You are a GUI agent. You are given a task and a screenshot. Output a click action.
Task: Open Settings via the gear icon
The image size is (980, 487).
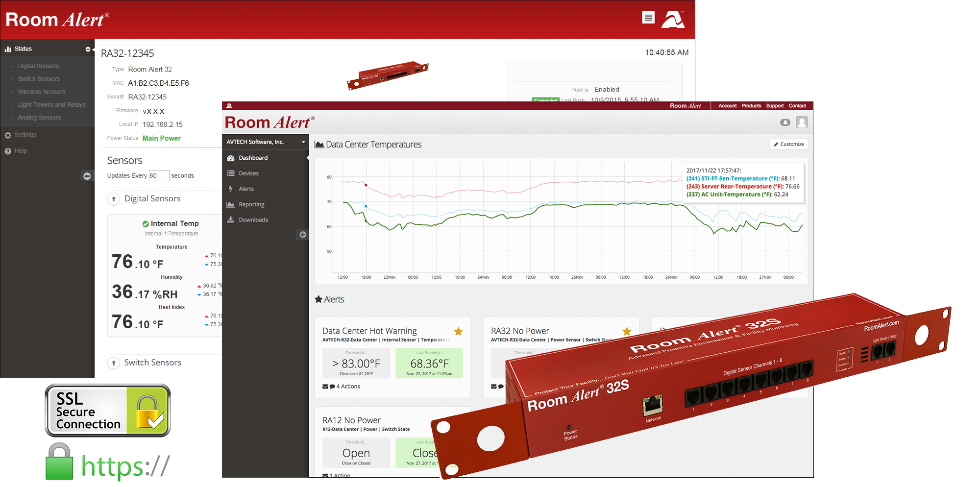coord(8,135)
